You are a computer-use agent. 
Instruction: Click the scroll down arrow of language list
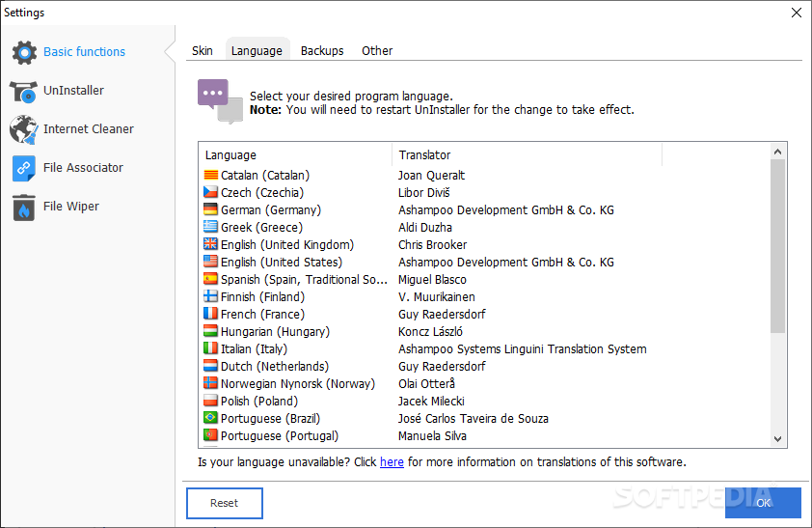tap(777, 439)
